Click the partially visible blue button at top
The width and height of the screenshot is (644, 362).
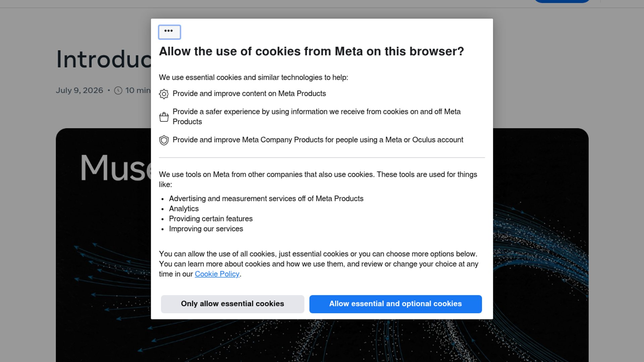pyautogui.click(x=562, y=1)
